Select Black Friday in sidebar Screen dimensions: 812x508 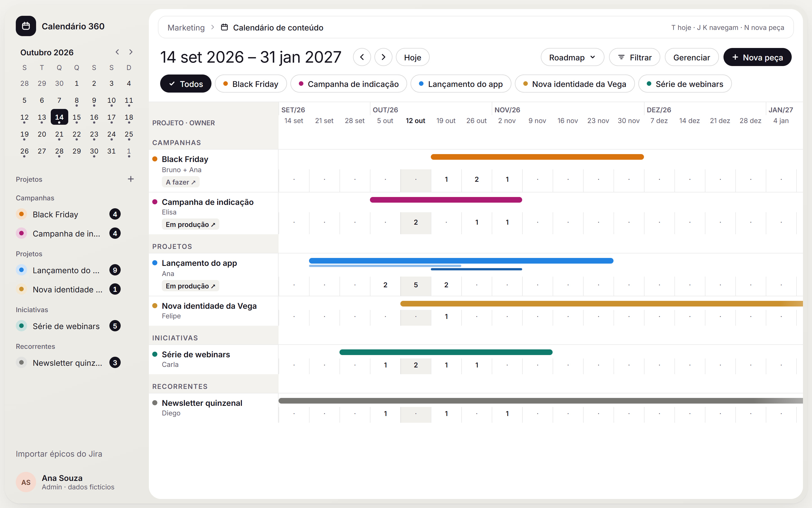pyautogui.click(x=69, y=214)
